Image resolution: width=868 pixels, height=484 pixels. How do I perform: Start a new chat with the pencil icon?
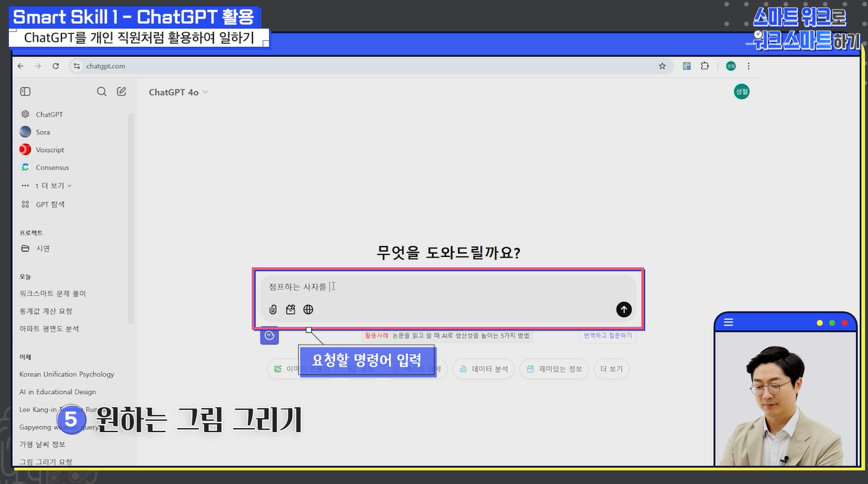pyautogui.click(x=121, y=91)
